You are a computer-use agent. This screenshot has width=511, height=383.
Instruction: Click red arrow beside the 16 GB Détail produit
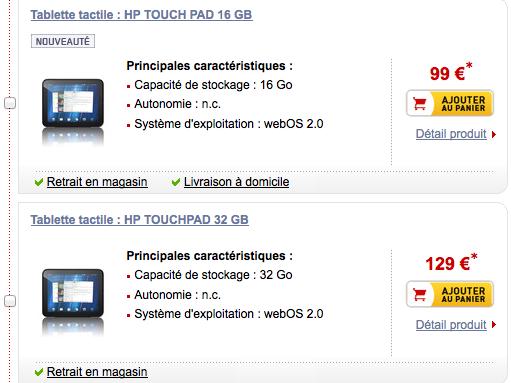(x=494, y=134)
